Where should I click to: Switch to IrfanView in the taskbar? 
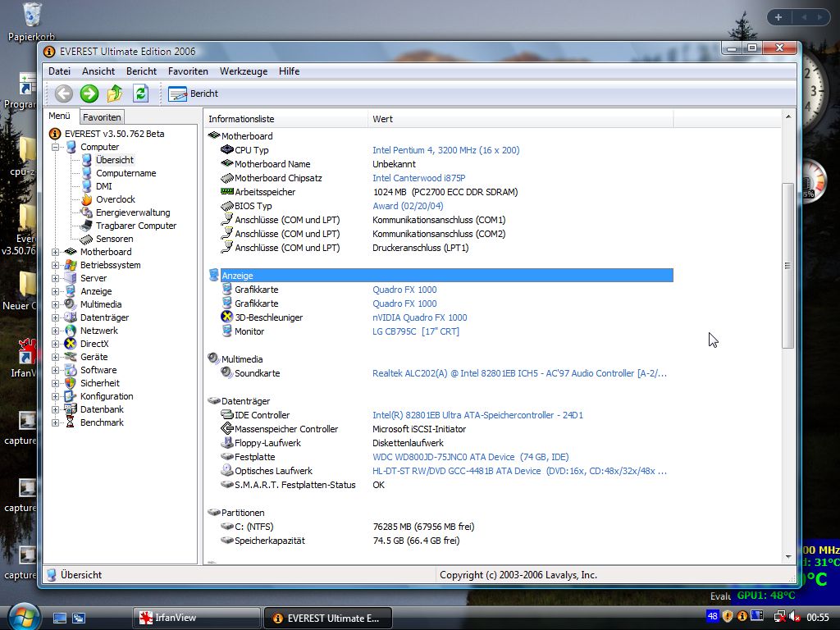(x=196, y=618)
